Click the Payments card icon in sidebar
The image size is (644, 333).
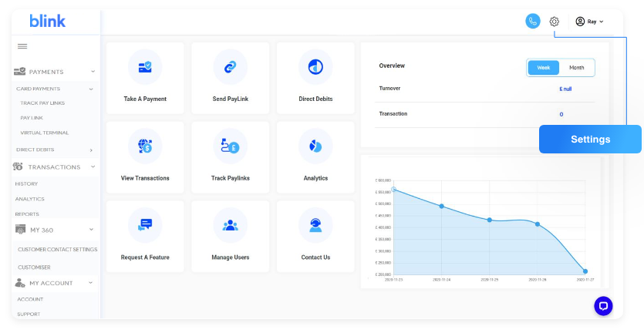(x=20, y=72)
